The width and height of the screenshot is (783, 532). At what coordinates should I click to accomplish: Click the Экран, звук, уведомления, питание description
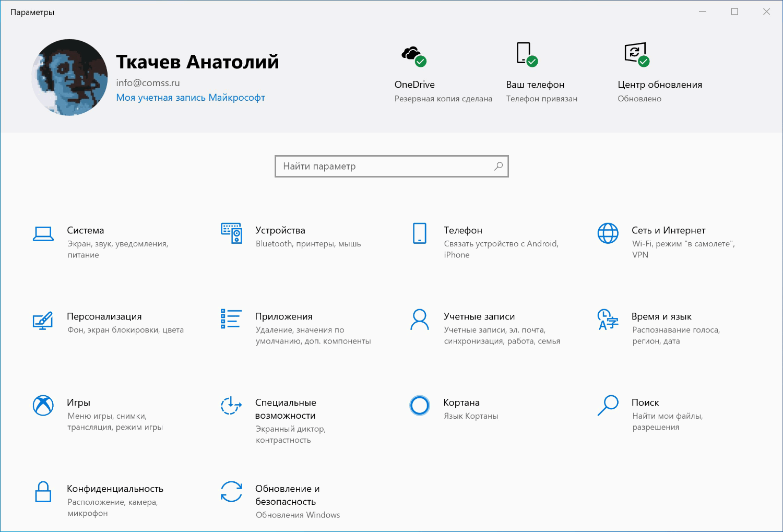point(118,250)
